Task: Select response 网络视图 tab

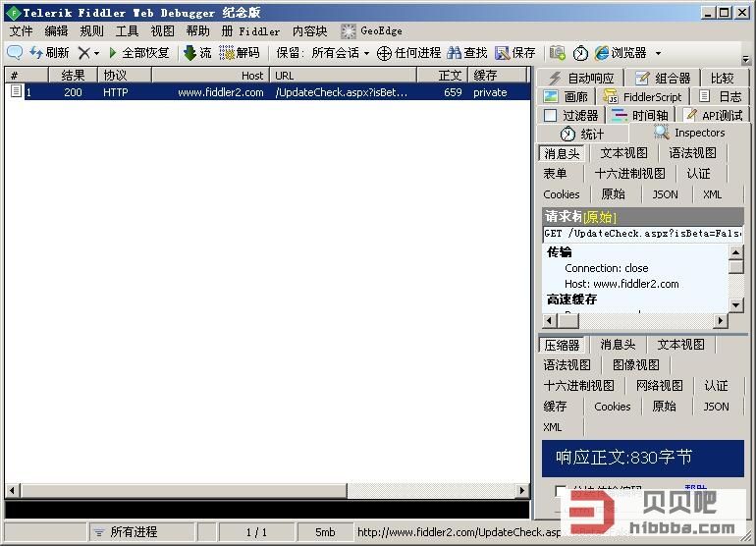Action: (659, 386)
